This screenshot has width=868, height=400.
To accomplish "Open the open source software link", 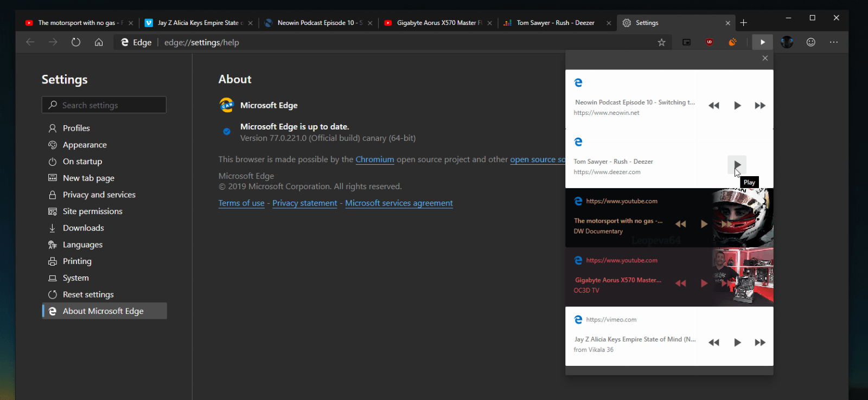I will 538,159.
